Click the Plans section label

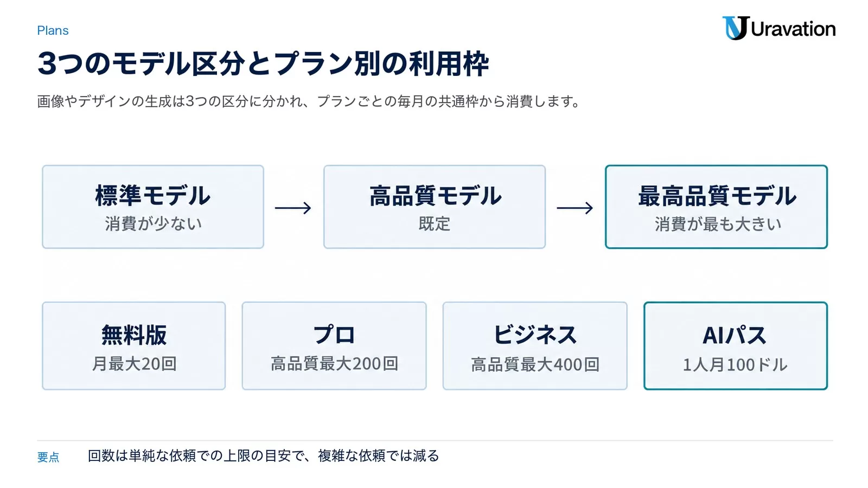click(x=53, y=30)
